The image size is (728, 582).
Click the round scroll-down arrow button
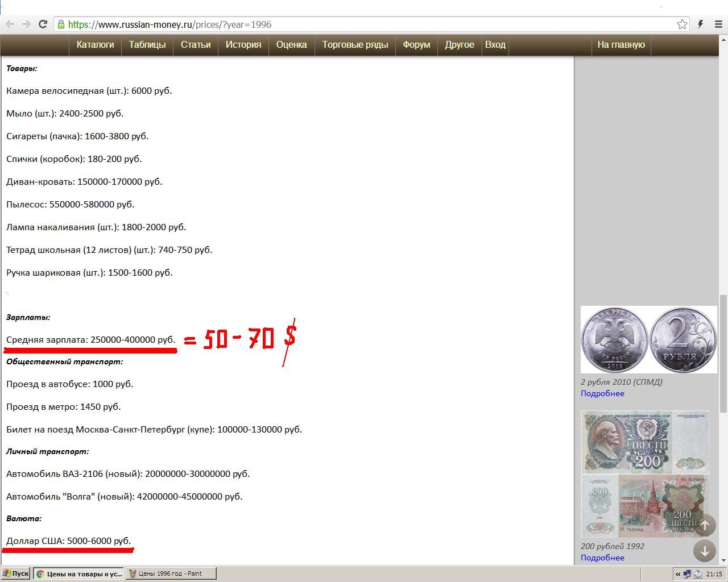point(705,551)
